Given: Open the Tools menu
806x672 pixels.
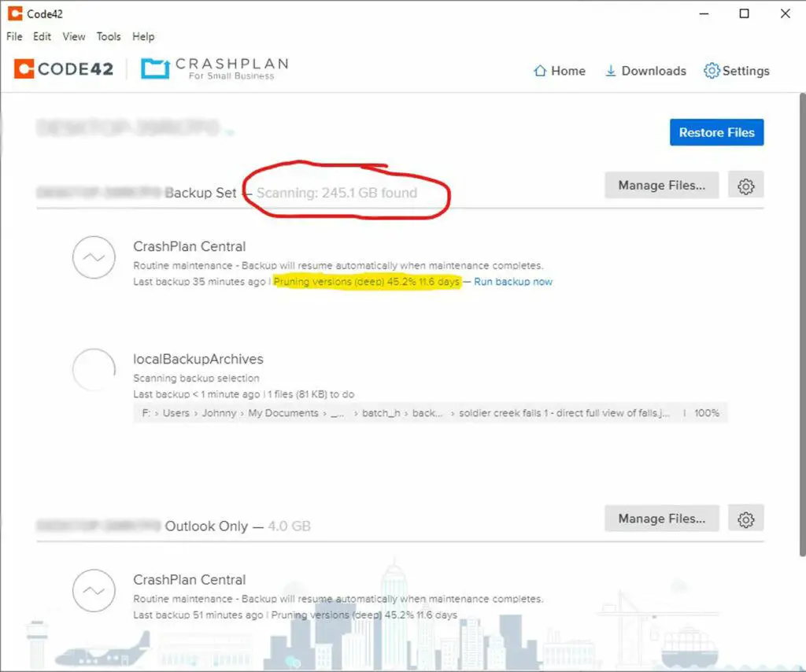Looking at the screenshot, I should 109,36.
